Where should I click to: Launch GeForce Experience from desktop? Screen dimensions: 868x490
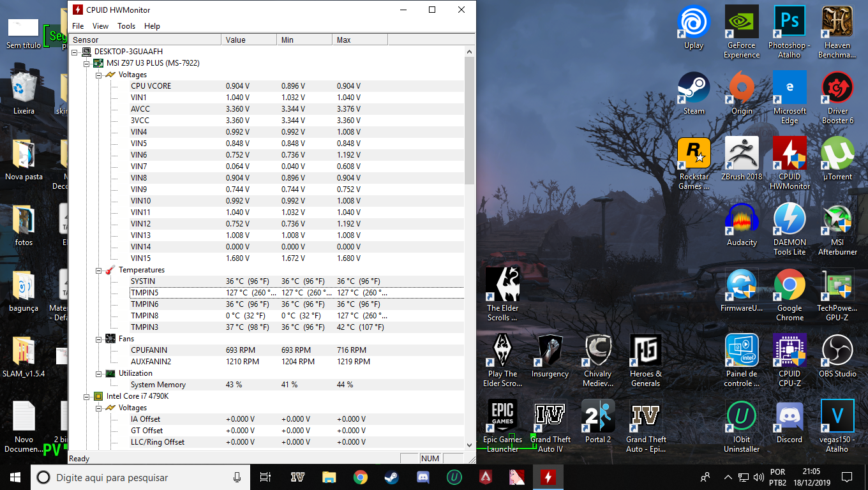[742, 32]
